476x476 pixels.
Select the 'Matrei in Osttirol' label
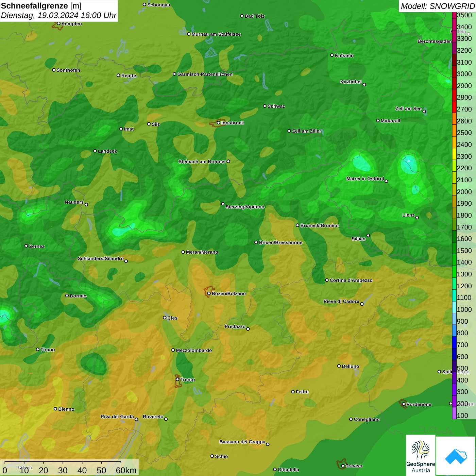[x=365, y=178]
